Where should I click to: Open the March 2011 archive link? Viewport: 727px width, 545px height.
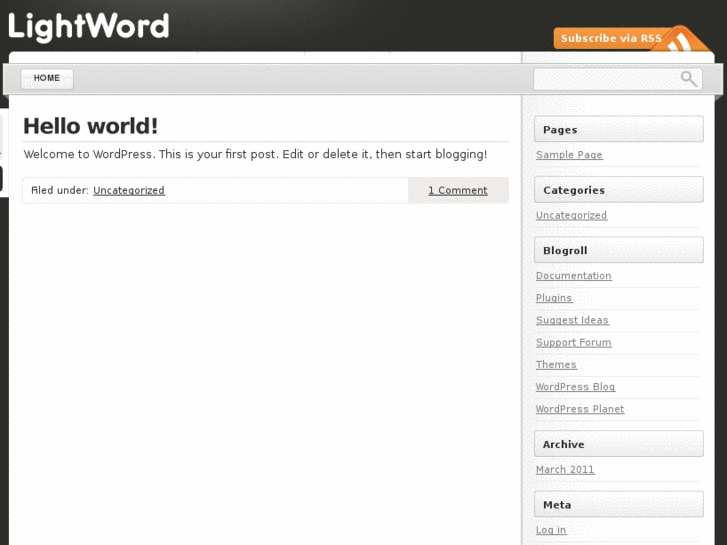click(x=565, y=469)
